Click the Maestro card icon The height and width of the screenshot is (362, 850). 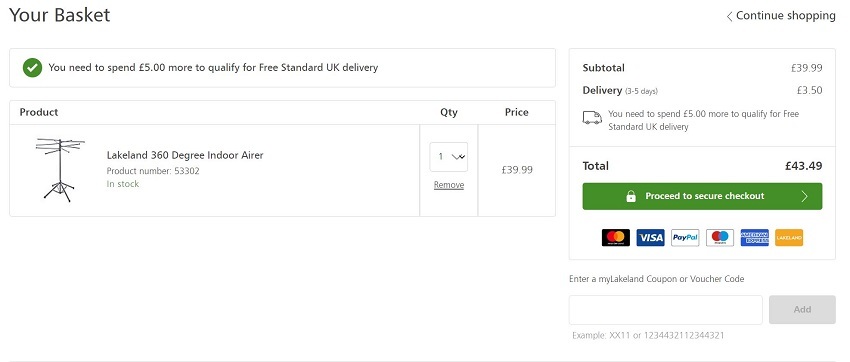[720, 237]
